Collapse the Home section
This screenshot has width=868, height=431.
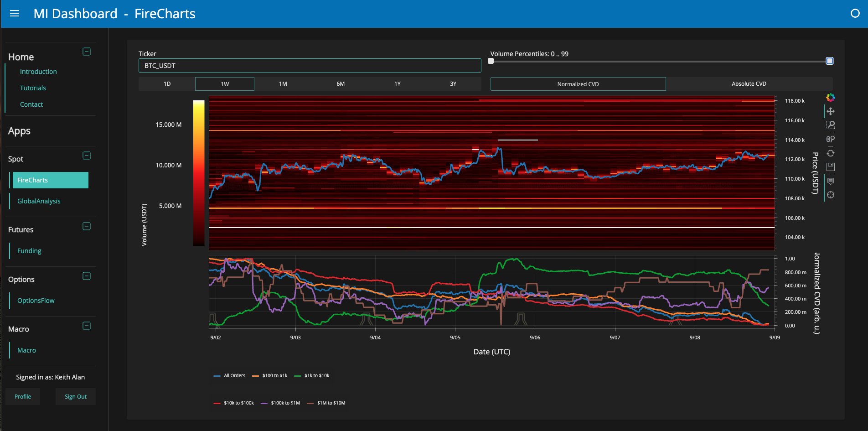[x=86, y=52]
